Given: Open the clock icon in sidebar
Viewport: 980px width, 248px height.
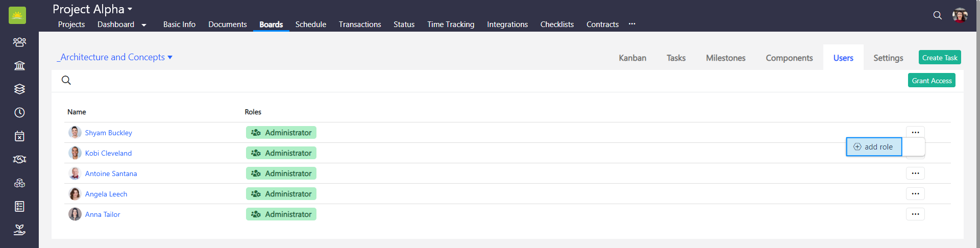Looking at the screenshot, I should click(19, 112).
